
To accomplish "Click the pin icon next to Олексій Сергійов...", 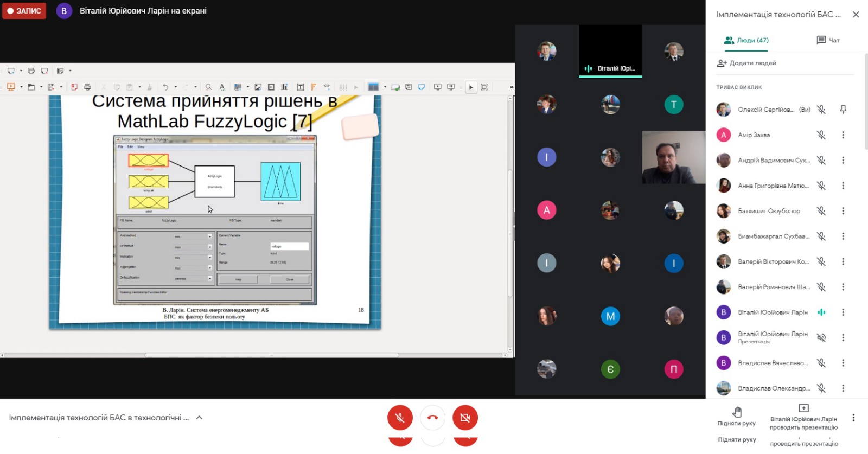I will (x=843, y=110).
